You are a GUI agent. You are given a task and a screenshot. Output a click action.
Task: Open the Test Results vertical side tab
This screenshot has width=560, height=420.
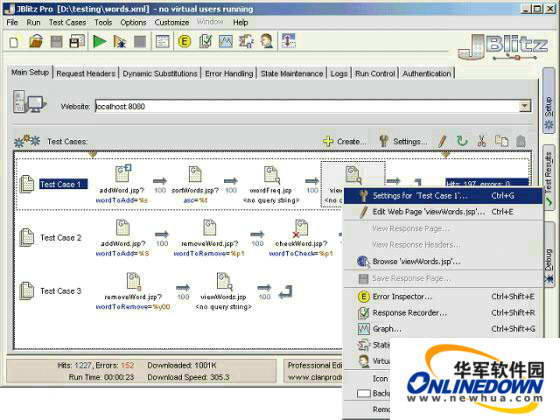(549, 177)
